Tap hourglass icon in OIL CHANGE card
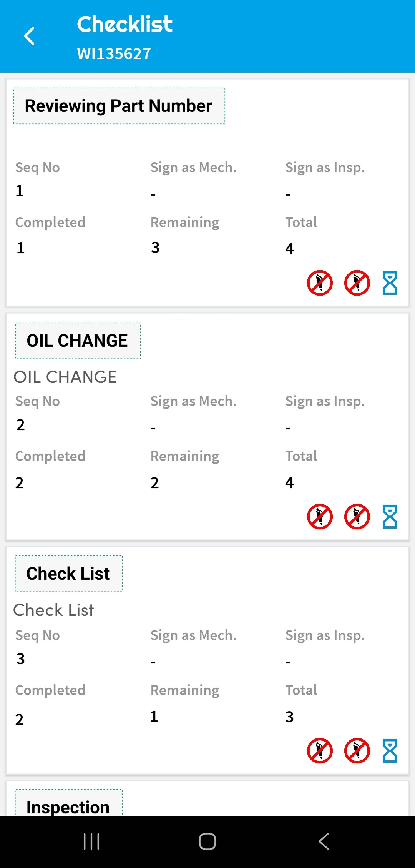415x868 pixels. (x=390, y=517)
